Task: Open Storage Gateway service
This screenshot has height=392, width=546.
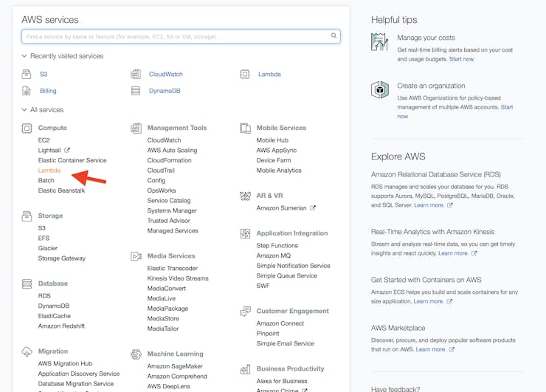Action: click(x=62, y=258)
